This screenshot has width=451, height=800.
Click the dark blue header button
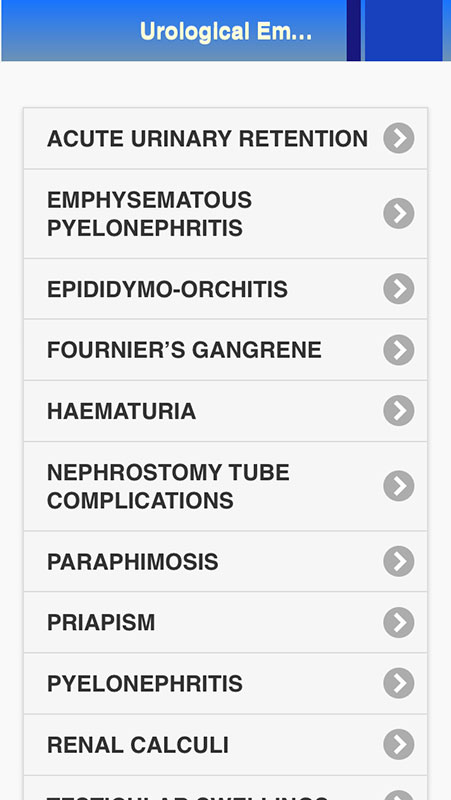(404, 31)
